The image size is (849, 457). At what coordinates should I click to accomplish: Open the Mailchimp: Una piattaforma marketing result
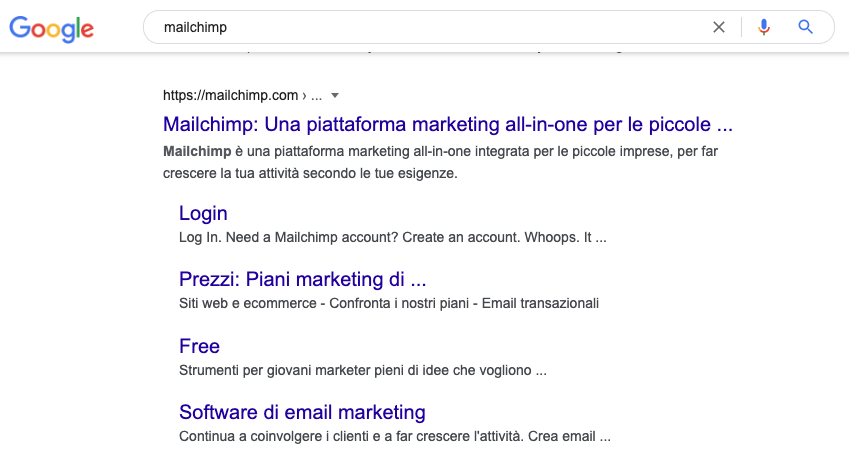(x=448, y=125)
